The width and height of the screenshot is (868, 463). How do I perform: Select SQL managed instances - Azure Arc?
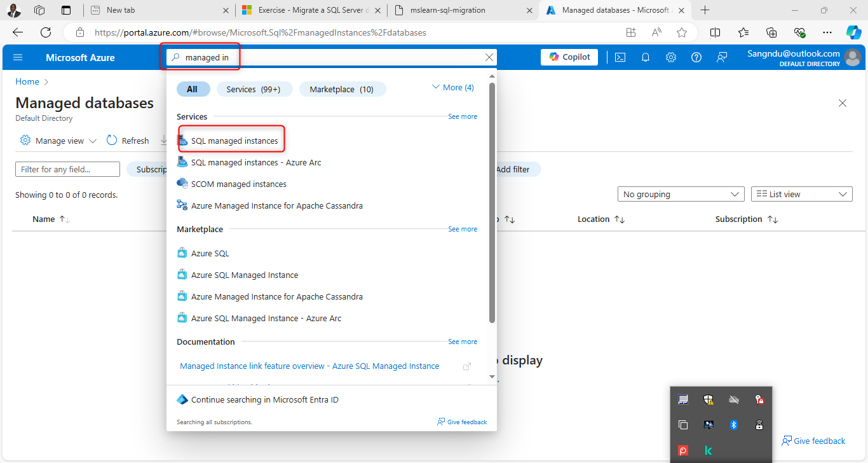click(256, 162)
